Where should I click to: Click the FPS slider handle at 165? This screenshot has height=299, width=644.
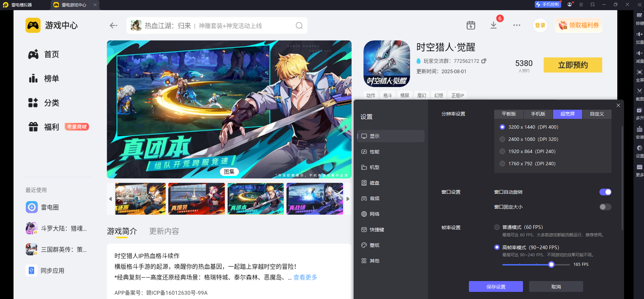(x=551, y=264)
